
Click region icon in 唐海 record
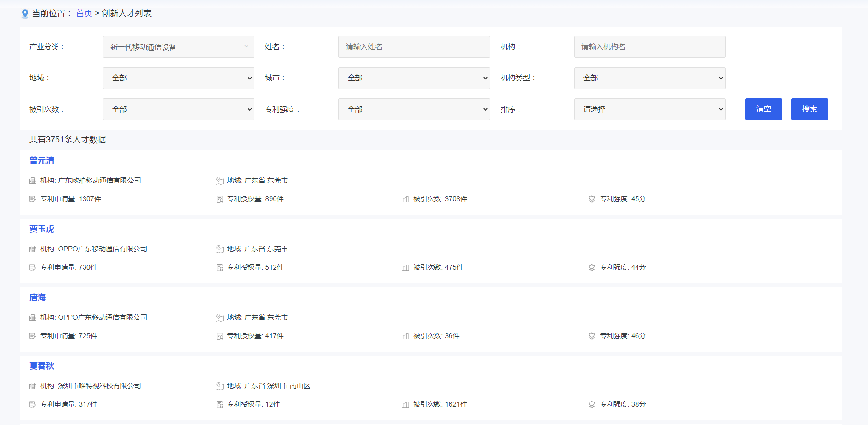pyautogui.click(x=220, y=318)
